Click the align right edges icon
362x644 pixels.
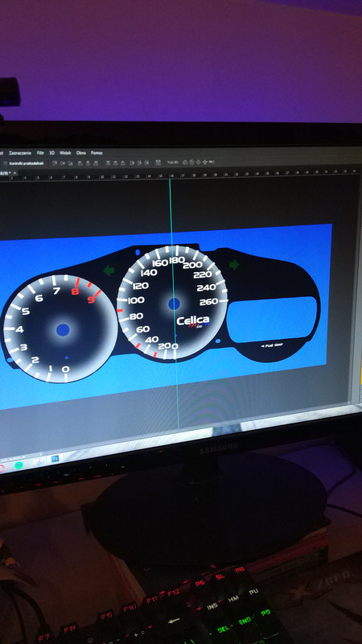click(96, 163)
